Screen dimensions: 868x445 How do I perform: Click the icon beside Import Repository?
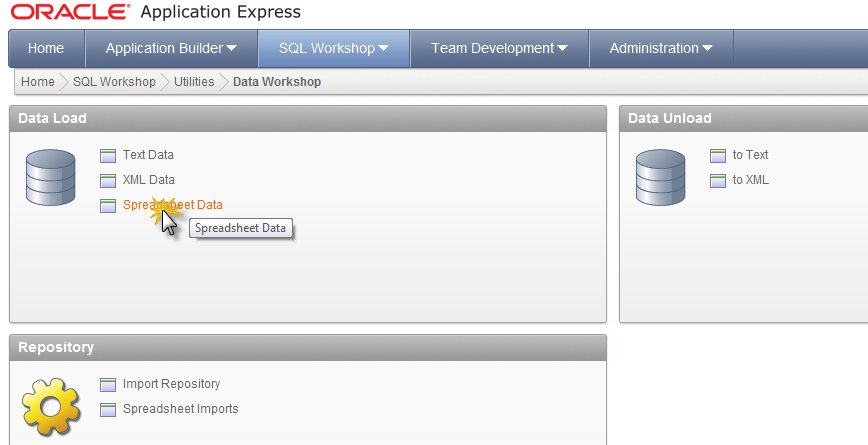pyautogui.click(x=108, y=384)
